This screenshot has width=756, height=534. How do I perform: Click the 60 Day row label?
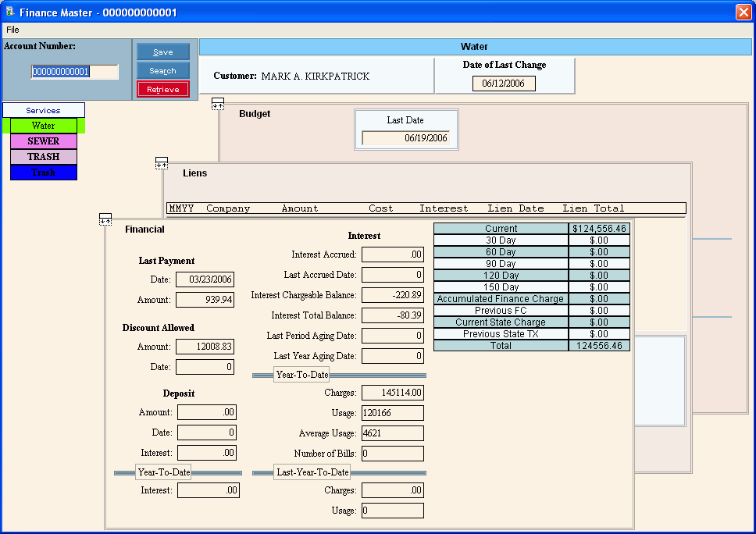tap(501, 252)
